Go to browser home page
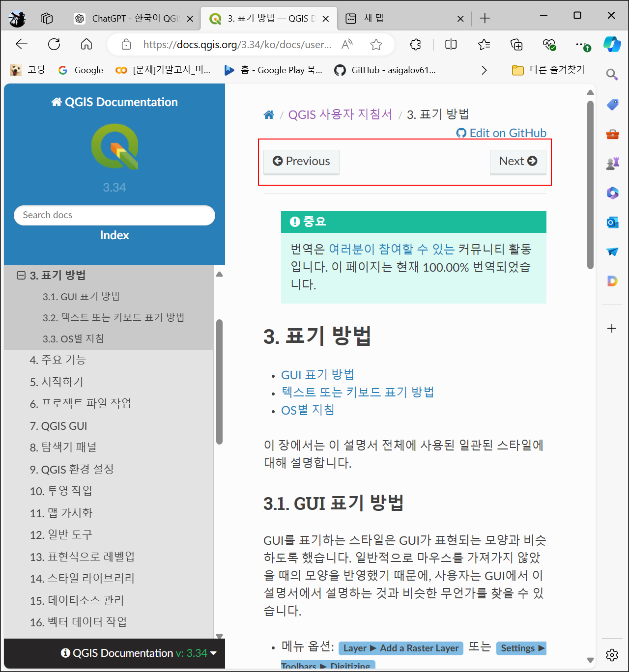 tap(86, 45)
